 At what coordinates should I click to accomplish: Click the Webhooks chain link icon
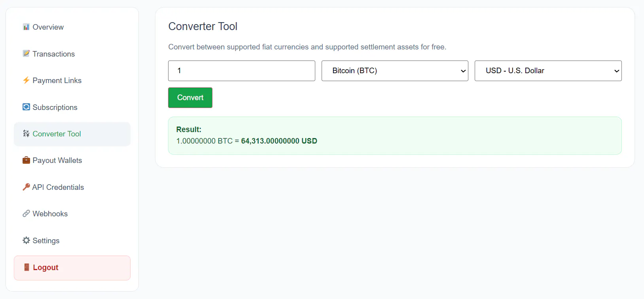pos(26,214)
